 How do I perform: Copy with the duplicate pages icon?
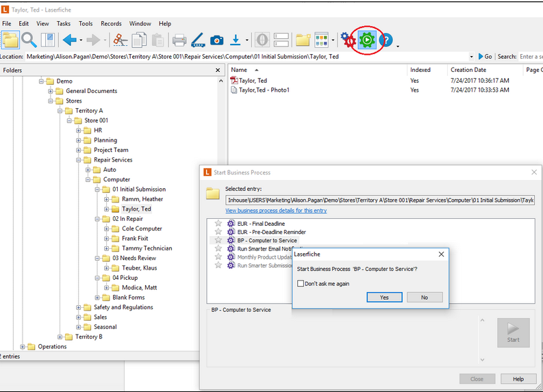click(139, 40)
